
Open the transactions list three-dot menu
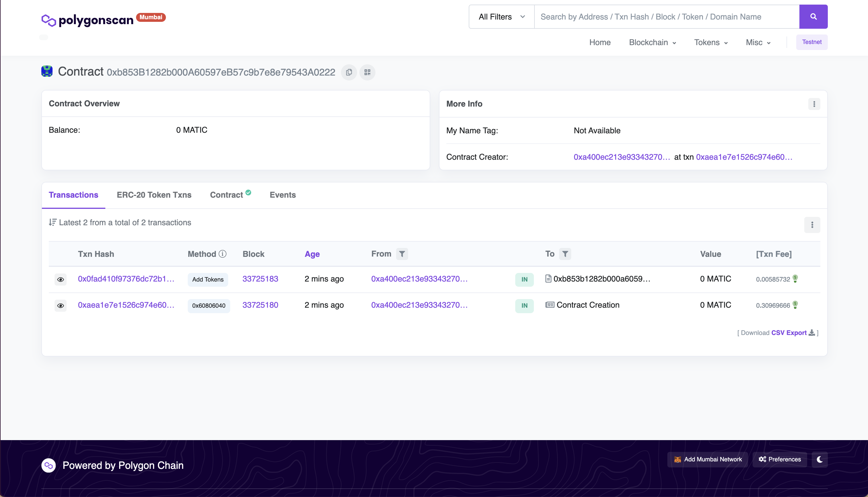pyautogui.click(x=812, y=225)
